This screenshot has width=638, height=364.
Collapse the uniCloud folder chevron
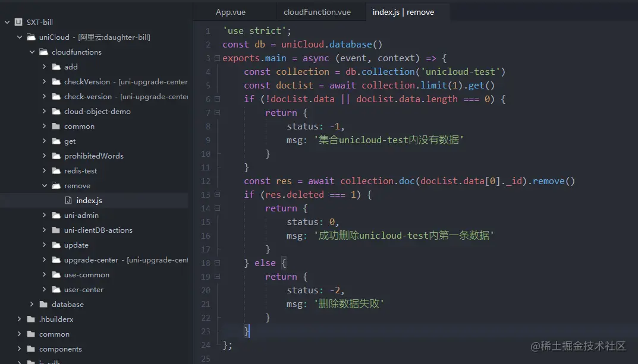point(20,37)
